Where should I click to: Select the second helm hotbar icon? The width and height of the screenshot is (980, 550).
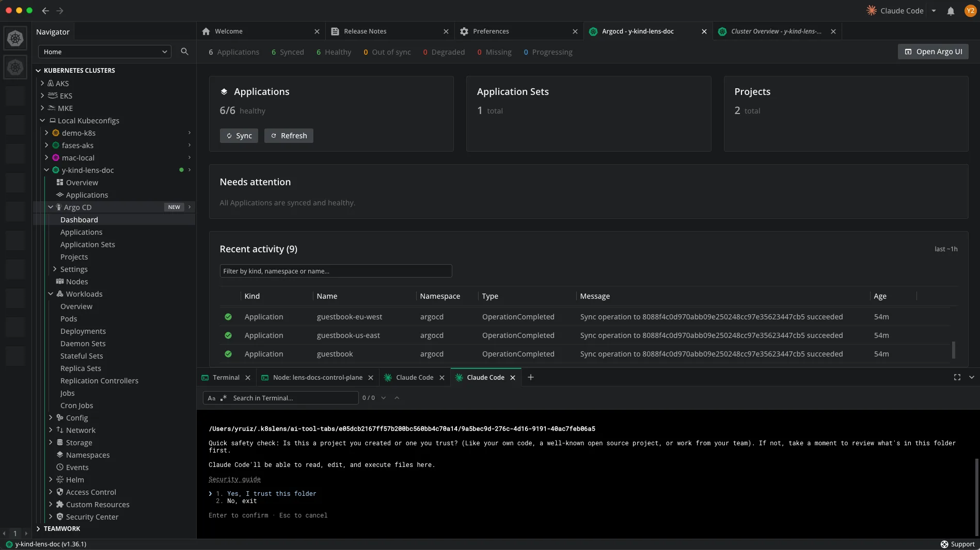point(15,67)
